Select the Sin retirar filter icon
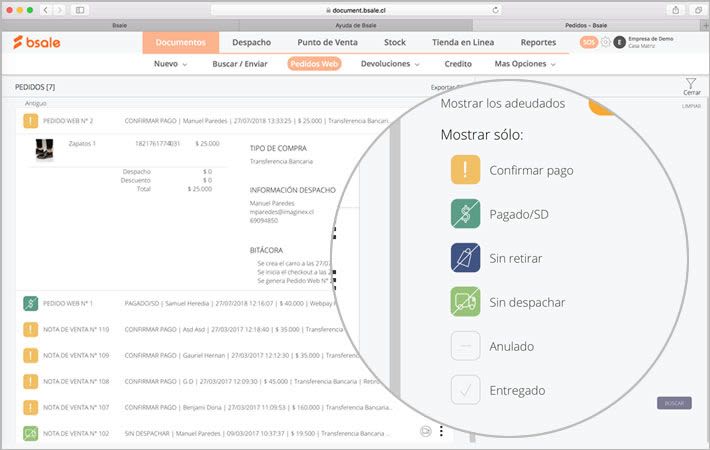 [465, 258]
